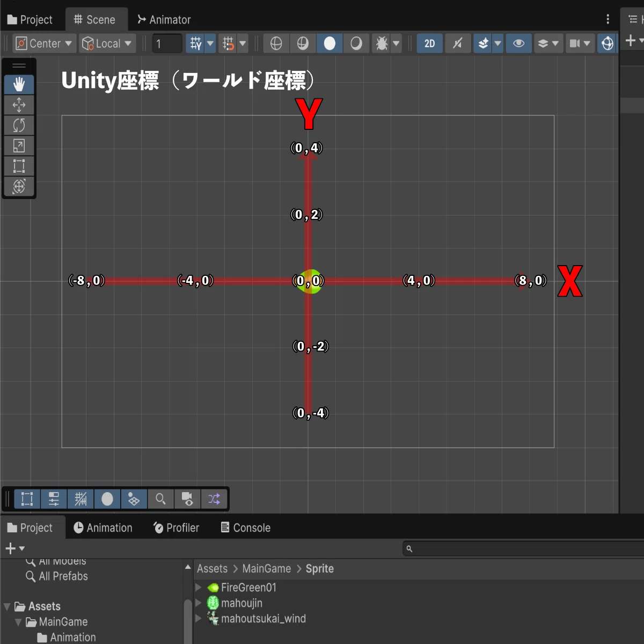Select the mahoujin sprite asset
Image resolution: width=644 pixels, height=644 pixels.
pos(235,603)
